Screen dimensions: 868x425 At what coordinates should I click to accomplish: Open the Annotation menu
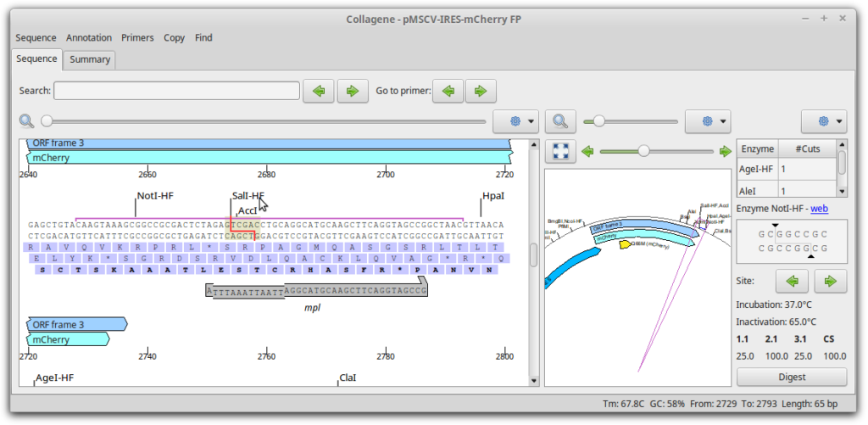tap(89, 37)
